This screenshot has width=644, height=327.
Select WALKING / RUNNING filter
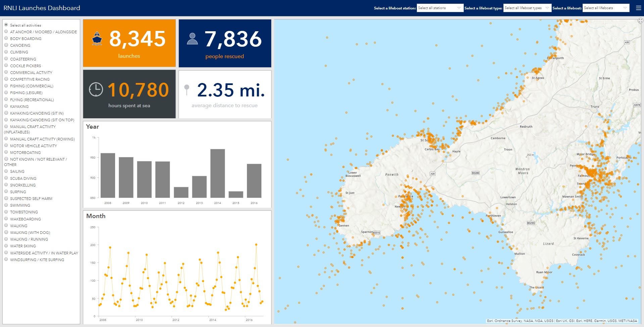click(x=6, y=239)
